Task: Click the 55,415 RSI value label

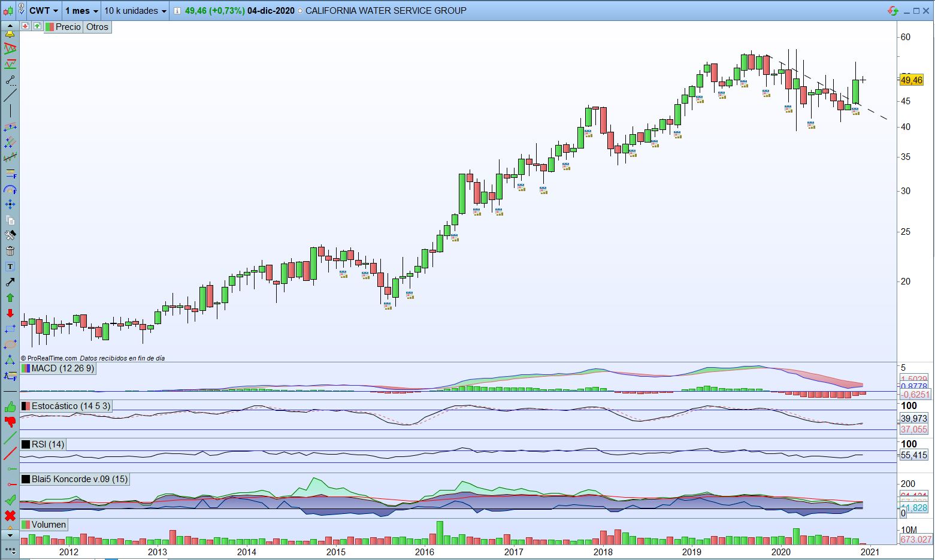Action: pos(914,455)
